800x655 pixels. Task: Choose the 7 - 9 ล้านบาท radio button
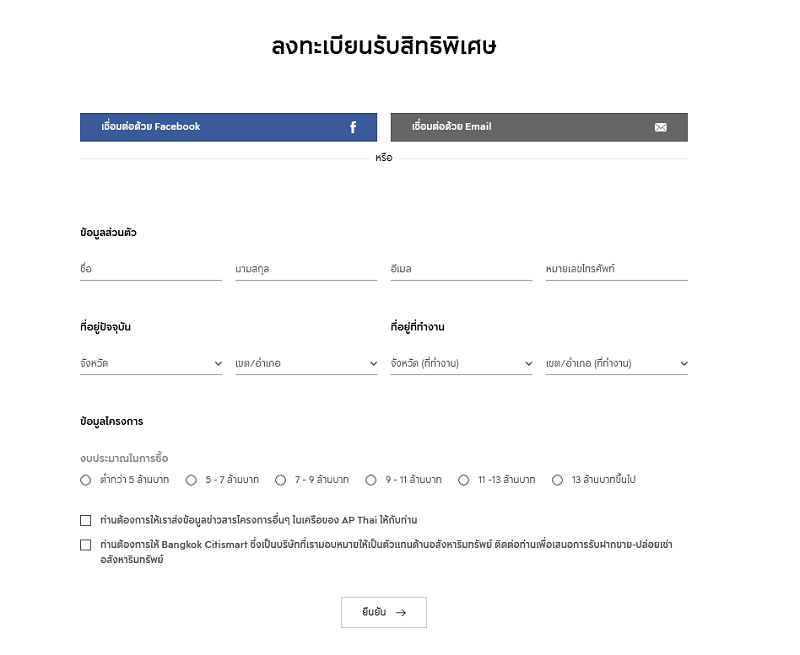(x=281, y=480)
